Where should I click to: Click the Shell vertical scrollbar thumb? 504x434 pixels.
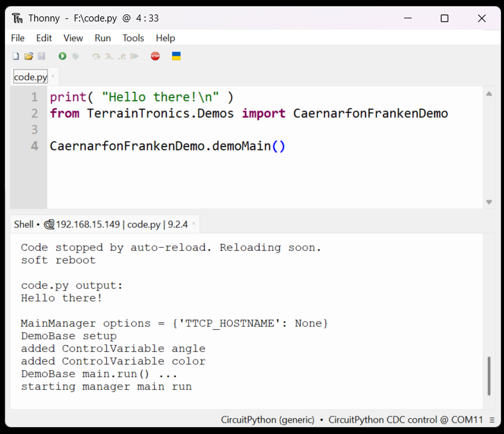point(488,375)
